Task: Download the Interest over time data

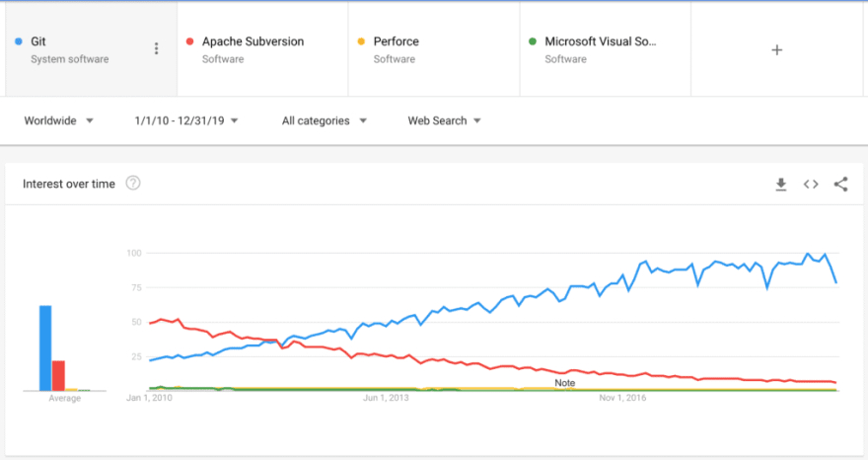Action: [781, 184]
